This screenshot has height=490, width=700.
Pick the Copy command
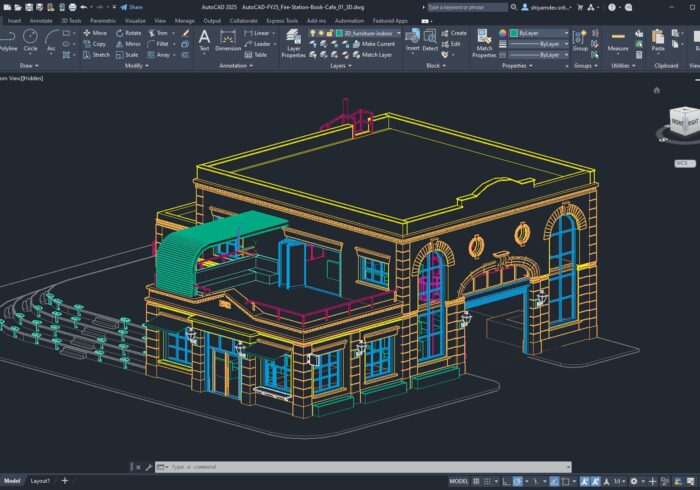pos(95,44)
